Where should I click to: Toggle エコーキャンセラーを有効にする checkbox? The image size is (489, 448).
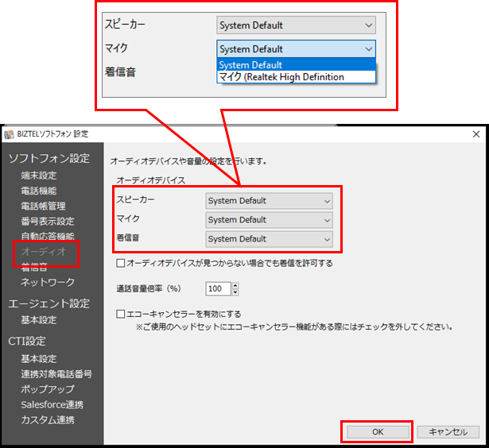pyautogui.click(x=121, y=314)
